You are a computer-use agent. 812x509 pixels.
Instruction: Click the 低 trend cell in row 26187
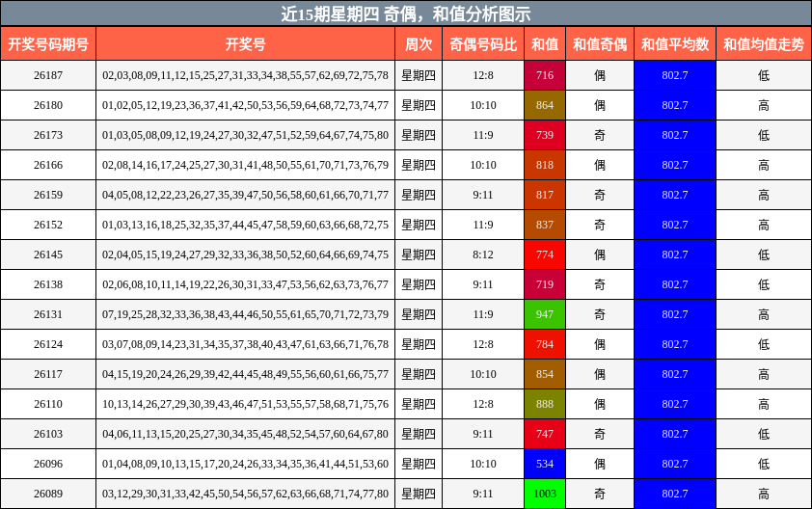coord(764,75)
